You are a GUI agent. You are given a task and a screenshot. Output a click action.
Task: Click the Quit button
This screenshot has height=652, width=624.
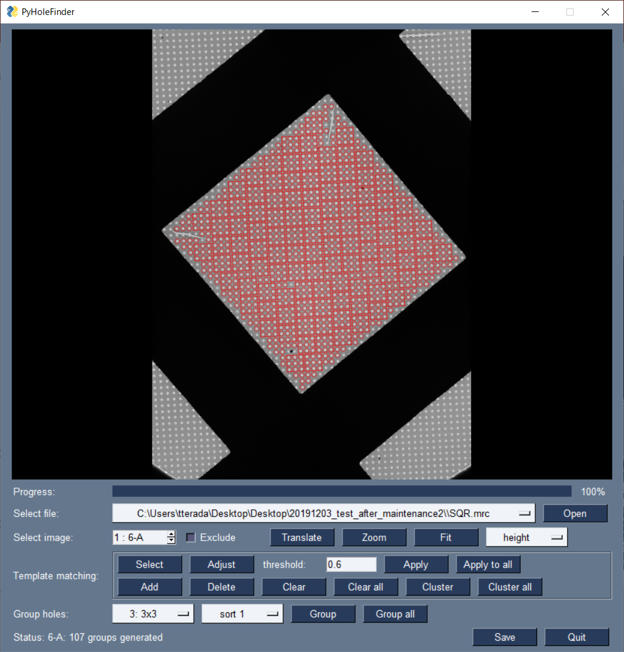pyautogui.click(x=577, y=637)
